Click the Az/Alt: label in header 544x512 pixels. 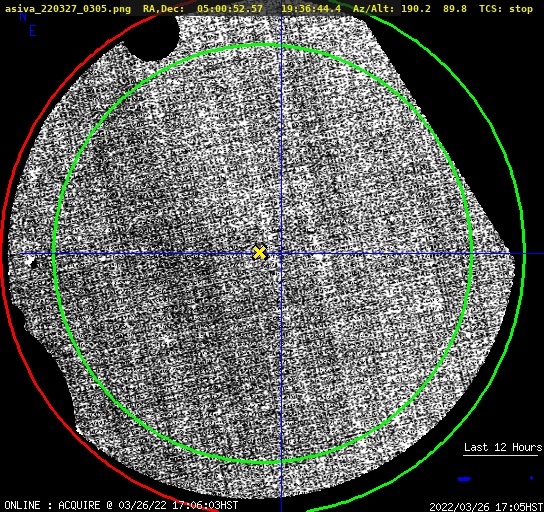(372, 9)
